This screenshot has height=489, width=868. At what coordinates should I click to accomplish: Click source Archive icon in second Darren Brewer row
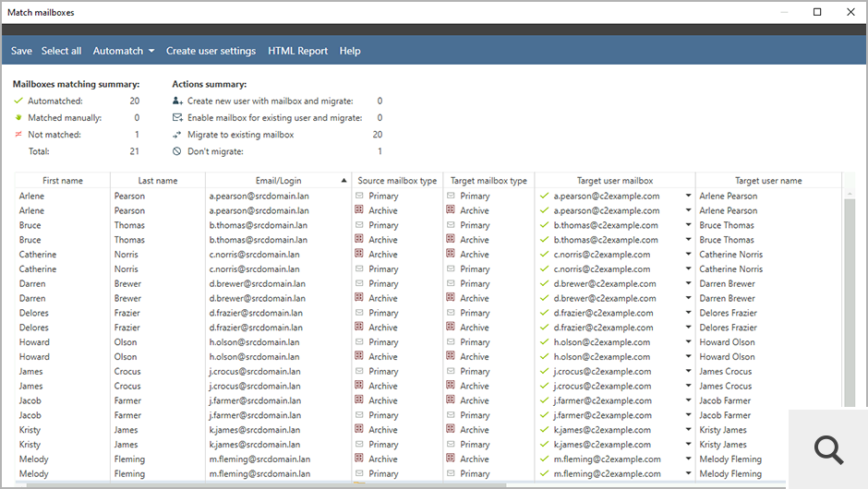359,298
